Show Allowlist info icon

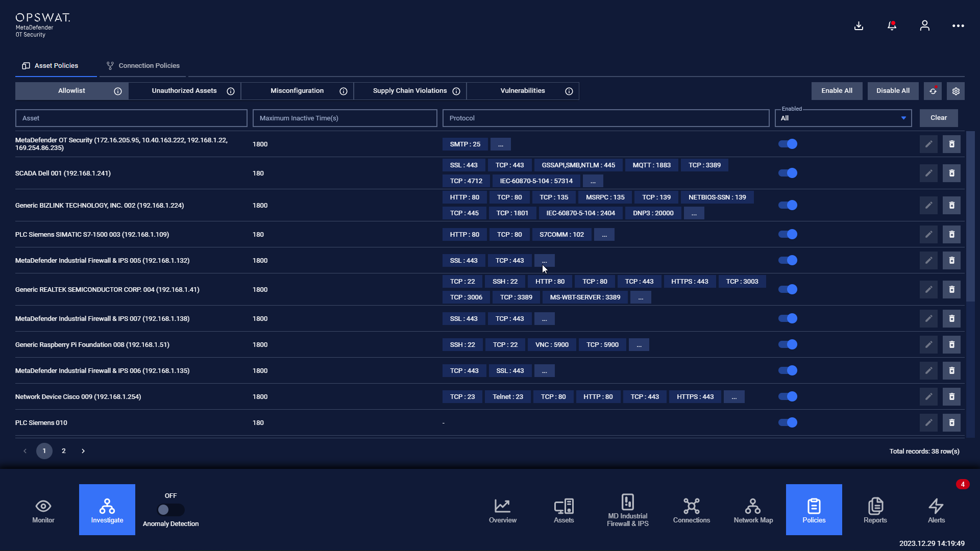(x=118, y=91)
